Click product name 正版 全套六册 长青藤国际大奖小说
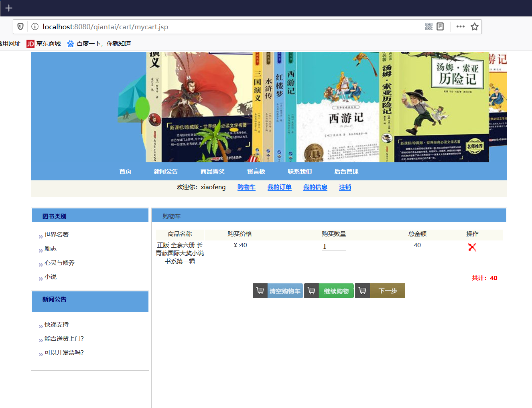Viewport: 532px width, 408px height. pyautogui.click(x=180, y=253)
